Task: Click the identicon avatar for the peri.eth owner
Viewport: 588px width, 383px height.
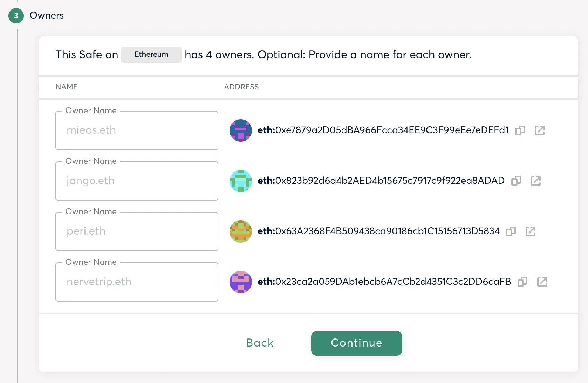Action: (240, 231)
